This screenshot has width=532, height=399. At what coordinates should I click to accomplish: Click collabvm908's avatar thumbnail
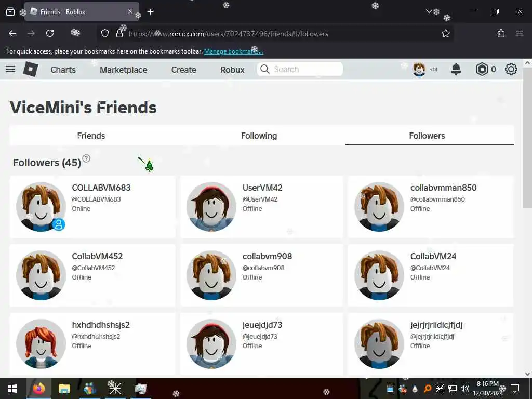pyautogui.click(x=211, y=275)
